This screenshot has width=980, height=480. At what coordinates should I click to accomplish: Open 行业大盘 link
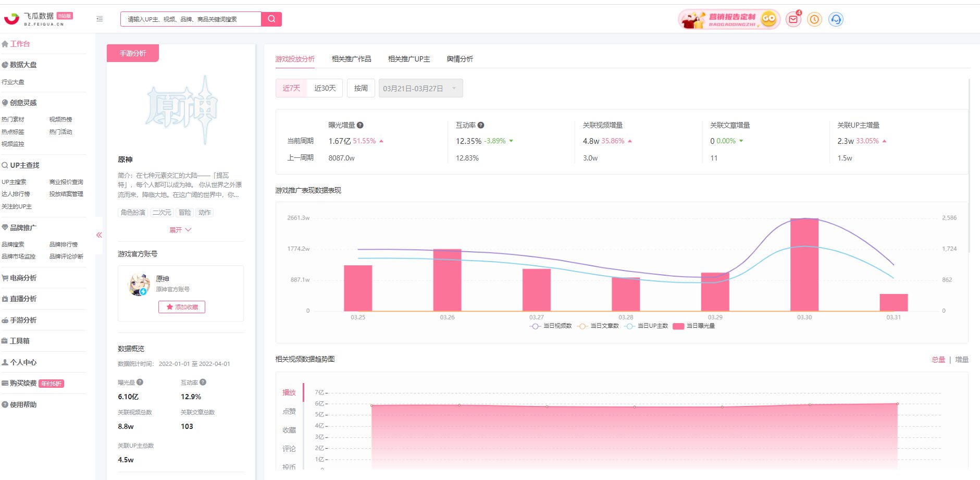tap(13, 82)
